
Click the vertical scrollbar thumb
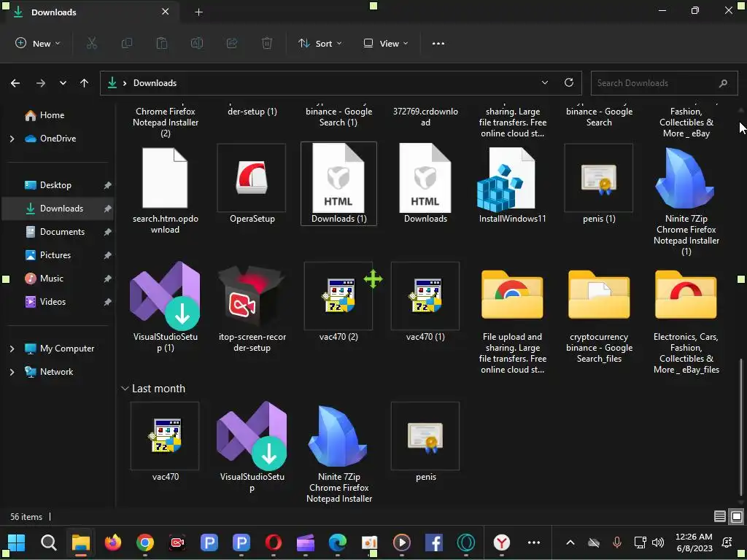(x=740, y=426)
